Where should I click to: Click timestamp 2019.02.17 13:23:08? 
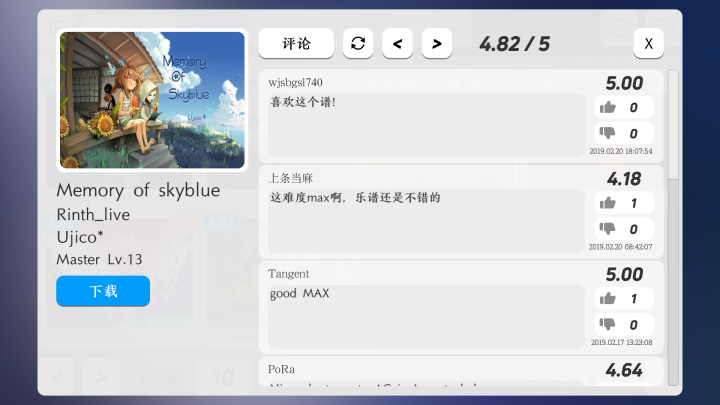pos(621,343)
